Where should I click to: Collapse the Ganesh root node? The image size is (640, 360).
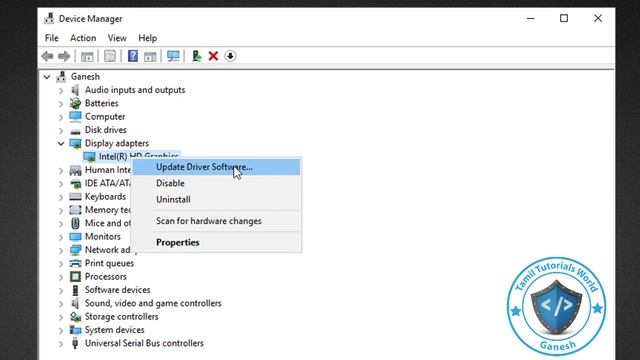pos(47,77)
